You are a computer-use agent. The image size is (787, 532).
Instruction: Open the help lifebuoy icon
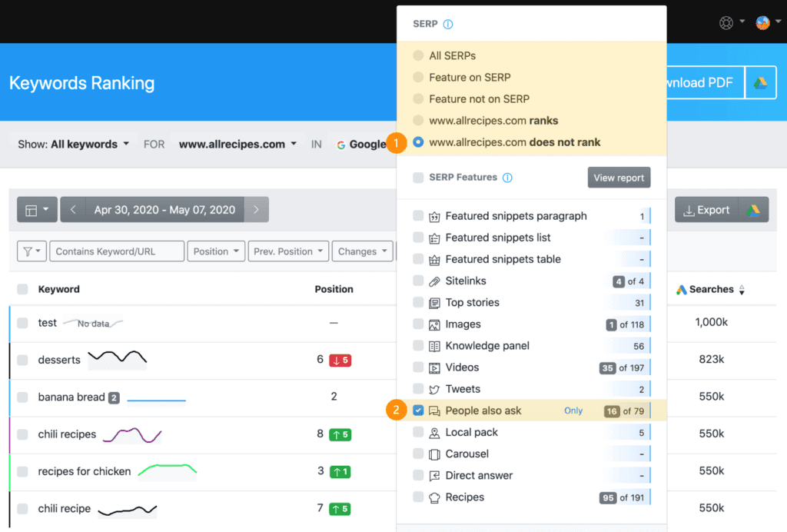[x=726, y=22]
